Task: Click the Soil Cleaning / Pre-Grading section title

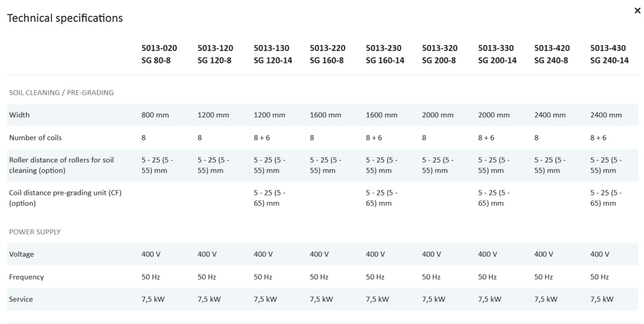Action: pyautogui.click(x=61, y=93)
